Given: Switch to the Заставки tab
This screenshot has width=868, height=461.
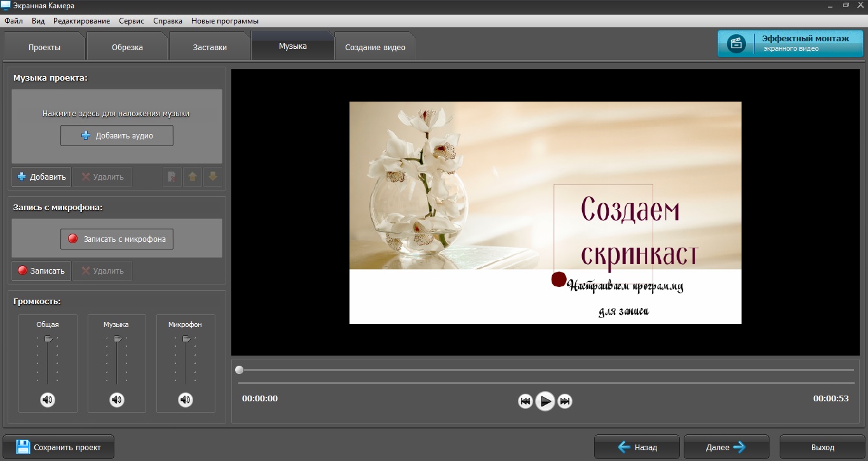Looking at the screenshot, I should [x=210, y=48].
